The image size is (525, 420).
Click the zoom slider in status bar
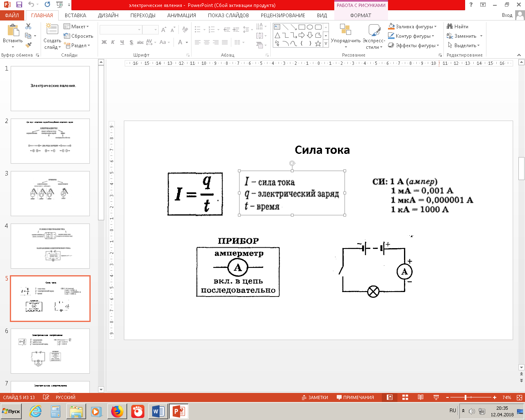[x=466, y=397]
